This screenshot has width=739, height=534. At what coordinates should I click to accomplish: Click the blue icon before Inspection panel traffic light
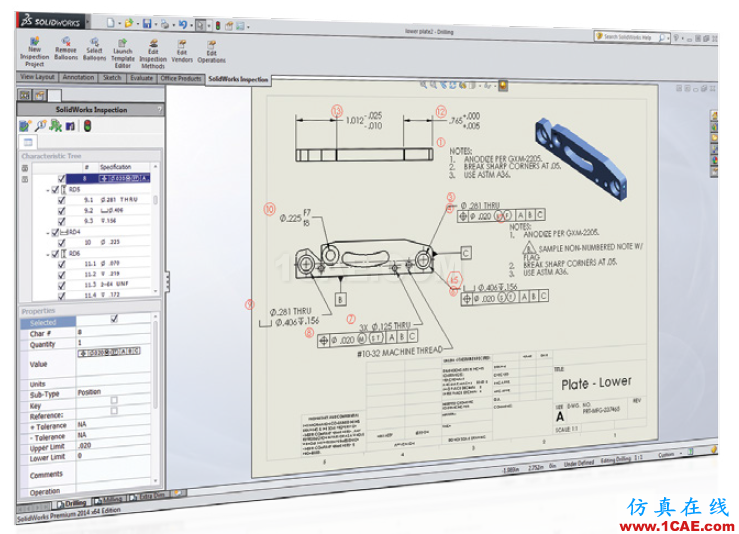point(71,126)
